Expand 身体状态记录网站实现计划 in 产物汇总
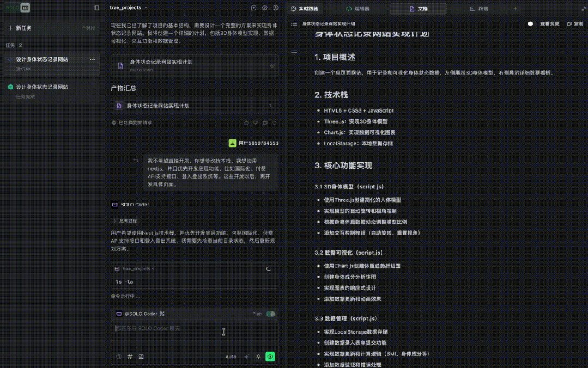Screen dimensions: 588x368 tap(271, 107)
